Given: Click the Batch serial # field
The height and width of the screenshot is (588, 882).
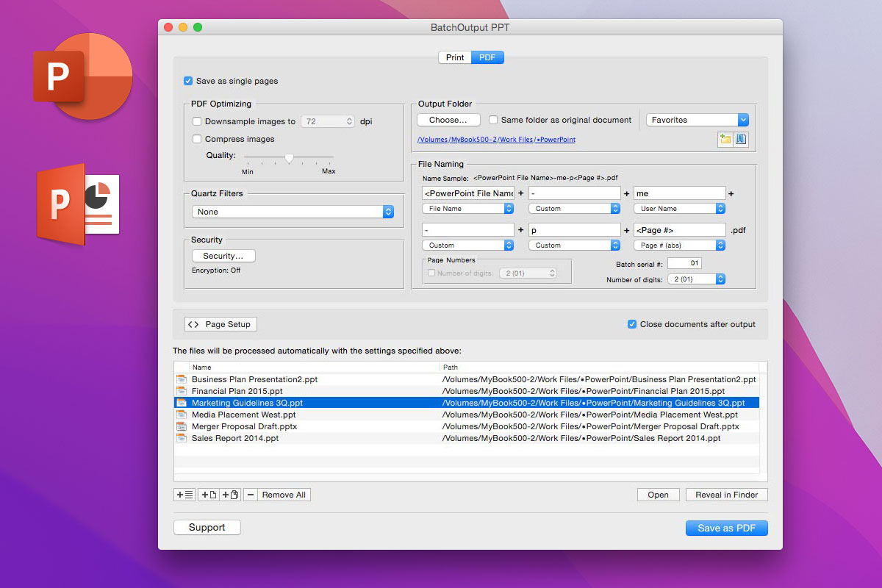Looking at the screenshot, I should click(684, 263).
